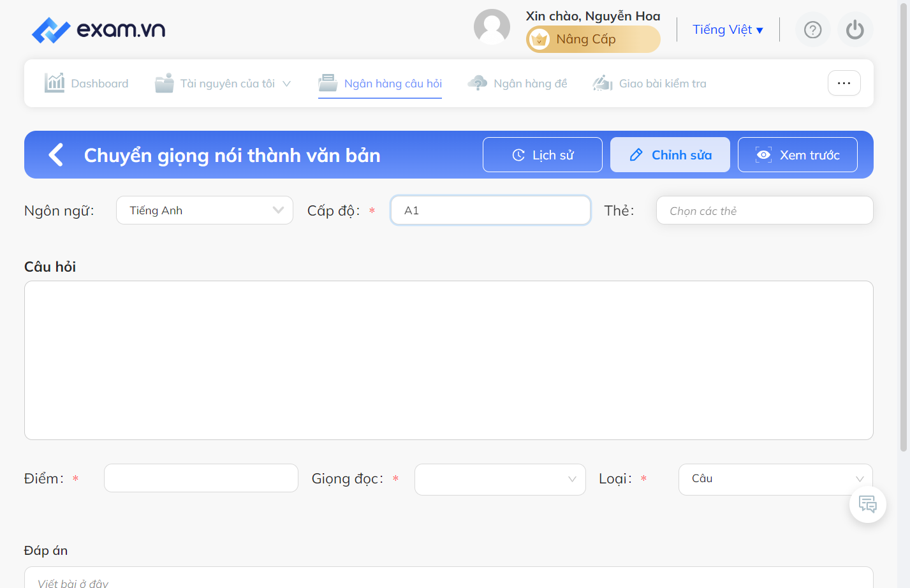Click inside the Câu hỏi text area
The height and width of the screenshot is (588, 910).
[449, 360]
